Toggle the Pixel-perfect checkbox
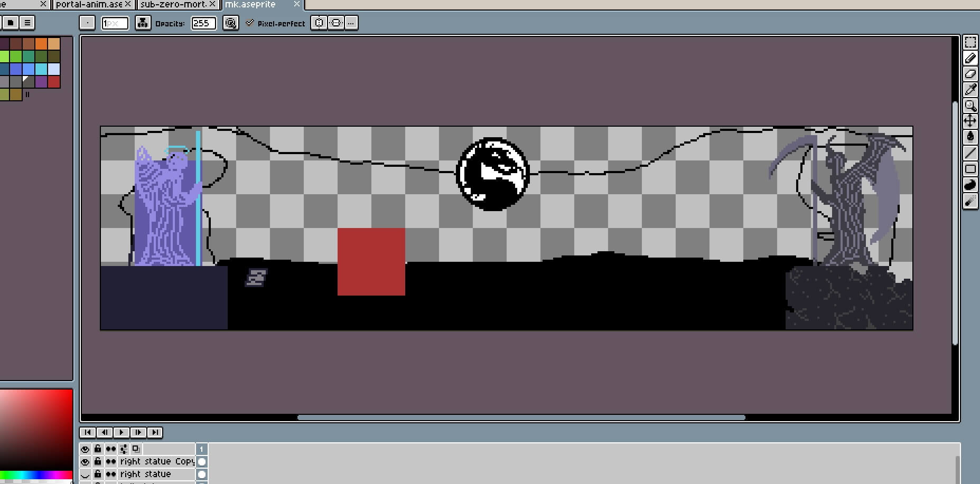Screen dimensions: 980x484 (x=250, y=23)
